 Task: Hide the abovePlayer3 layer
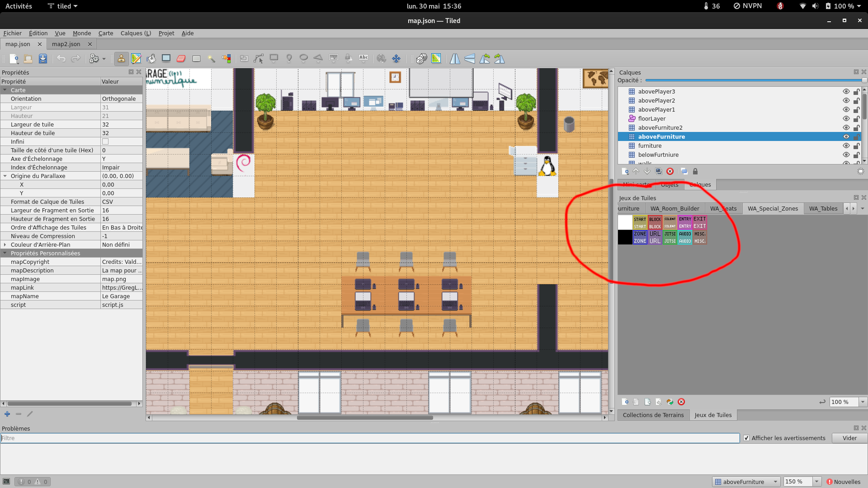[846, 91]
